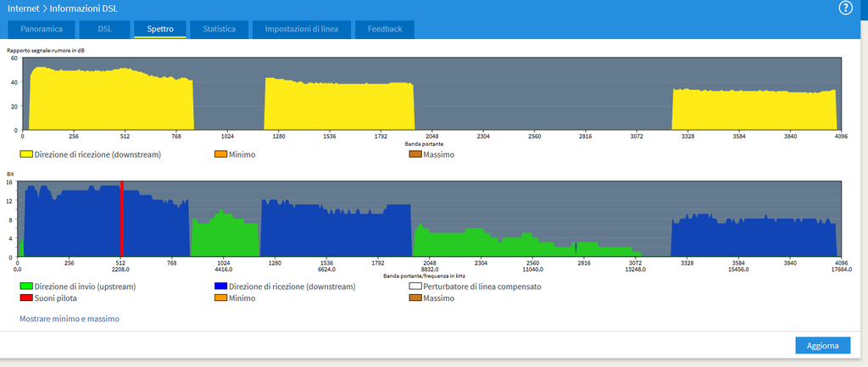Switch to the DSL tab
The height and width of the screenshot is (367, 868).
click(104, 30)
